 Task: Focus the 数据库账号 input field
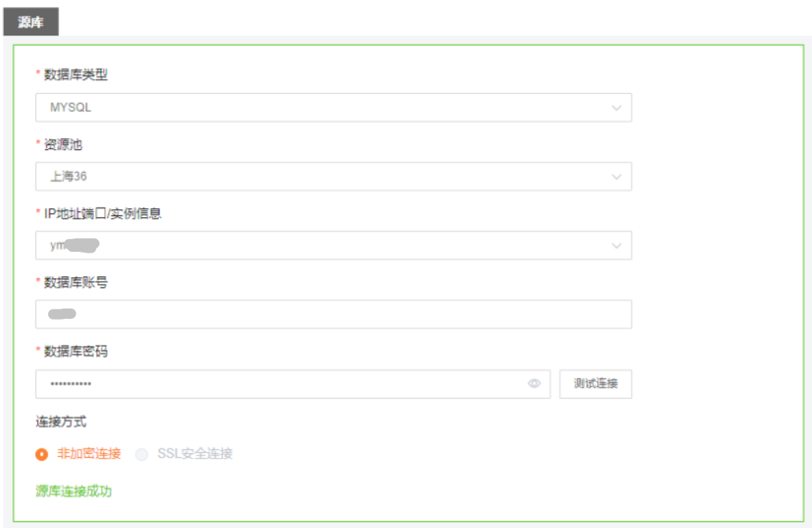pyautogui.click(x=333, y=314)
